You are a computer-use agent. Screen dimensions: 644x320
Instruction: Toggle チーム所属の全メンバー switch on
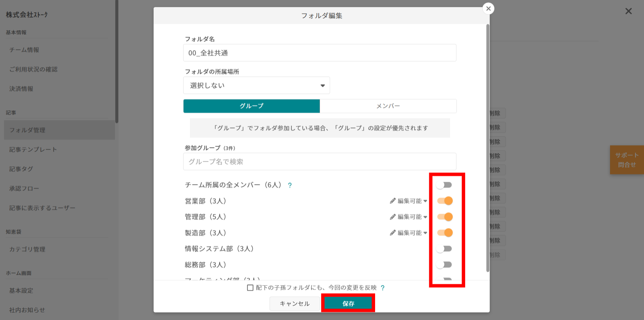444,185
